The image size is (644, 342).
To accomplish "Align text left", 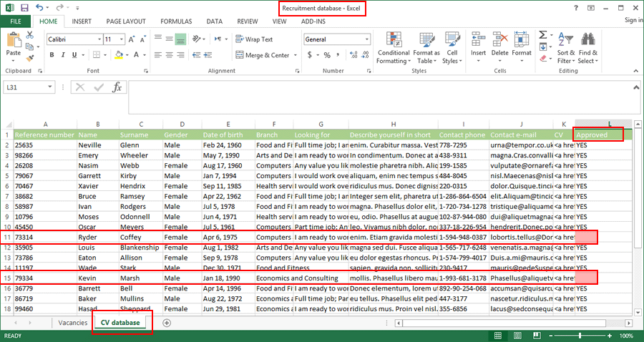I will click(158, 55).
